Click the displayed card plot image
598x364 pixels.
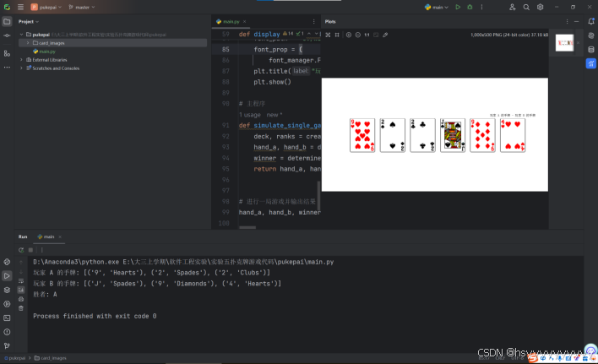click(x=435, y=134)
